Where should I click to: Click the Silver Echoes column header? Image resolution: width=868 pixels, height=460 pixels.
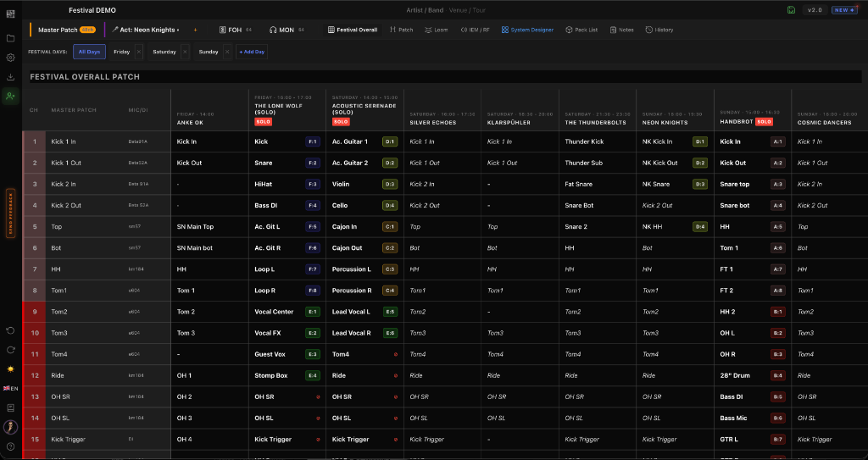pyautogui.click(x=442, y=110)
